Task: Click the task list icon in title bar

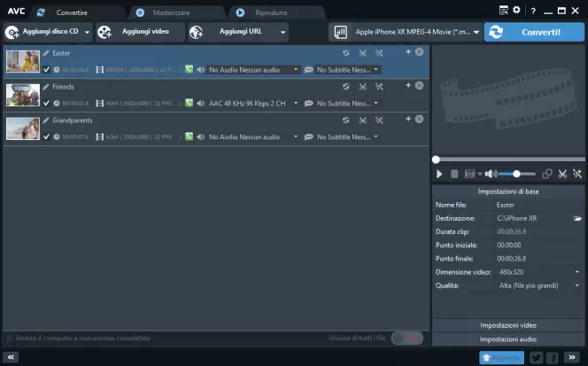Action: [x=504, y=10]
